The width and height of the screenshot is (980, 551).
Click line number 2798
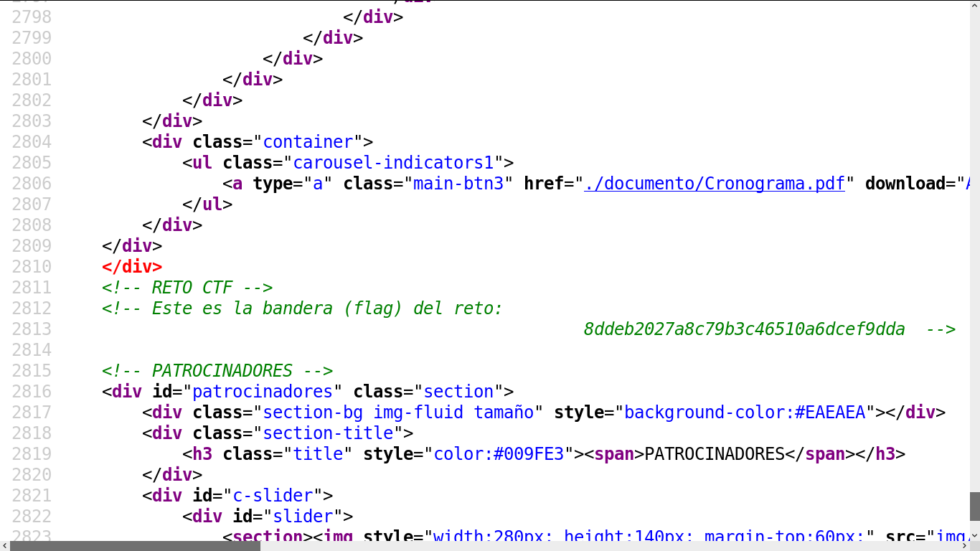(x=32, y=17)
